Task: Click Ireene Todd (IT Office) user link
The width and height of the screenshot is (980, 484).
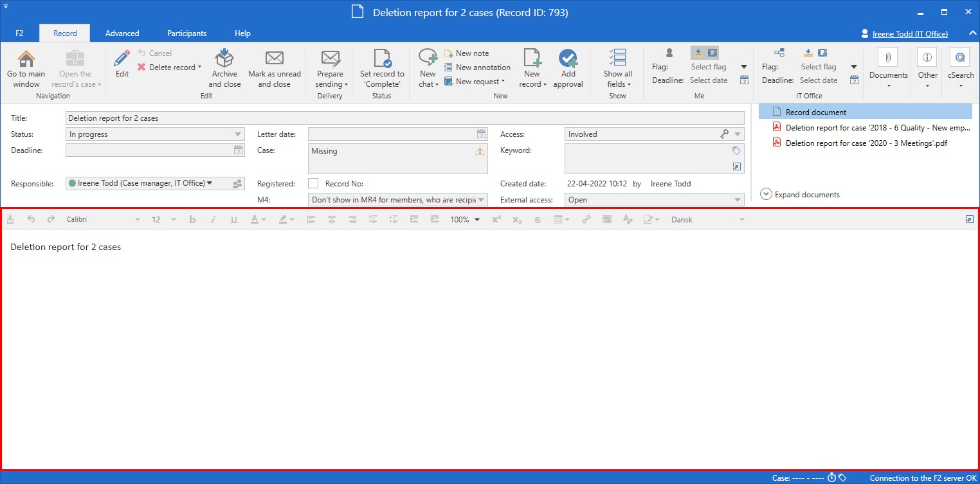Action: (x=910, y=33)
